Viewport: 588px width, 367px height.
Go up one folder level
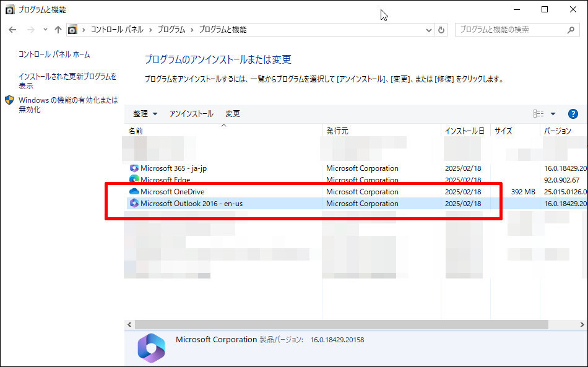(58, 30)
